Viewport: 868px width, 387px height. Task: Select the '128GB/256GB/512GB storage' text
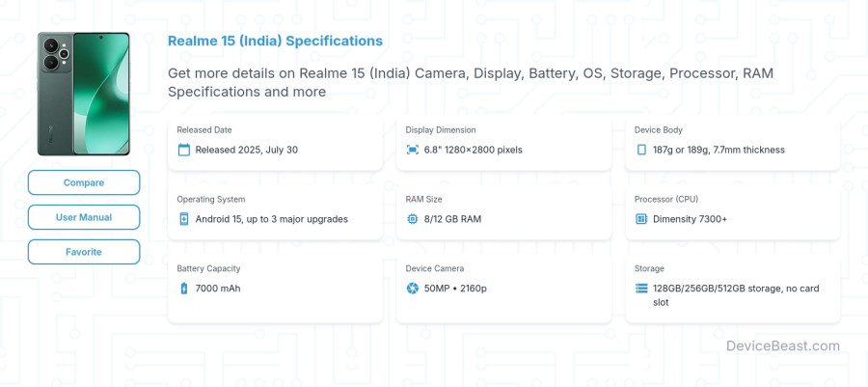tap(717, 288)
